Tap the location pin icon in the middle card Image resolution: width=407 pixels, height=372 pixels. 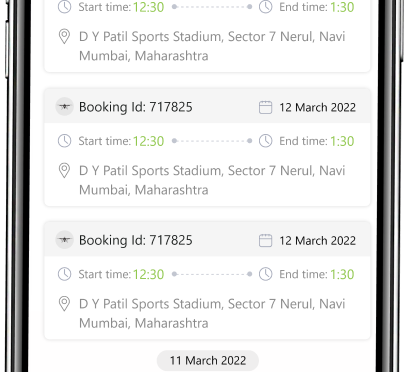tap(64, 171)
